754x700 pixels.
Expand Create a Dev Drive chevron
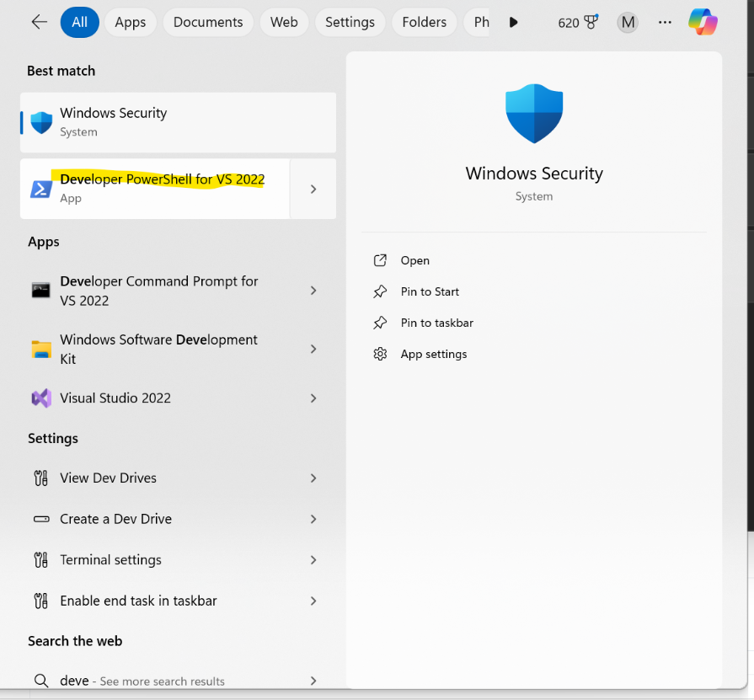tap(313, 519)
